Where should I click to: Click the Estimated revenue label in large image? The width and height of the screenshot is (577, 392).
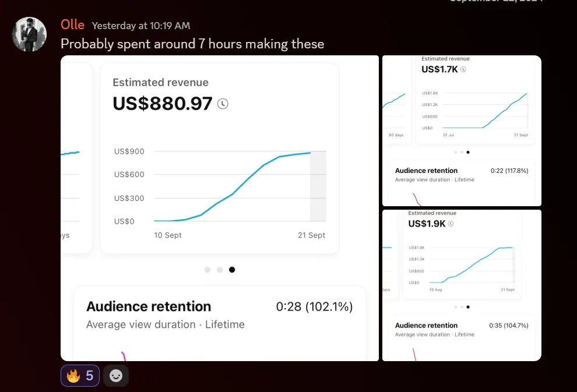[160, 82]
